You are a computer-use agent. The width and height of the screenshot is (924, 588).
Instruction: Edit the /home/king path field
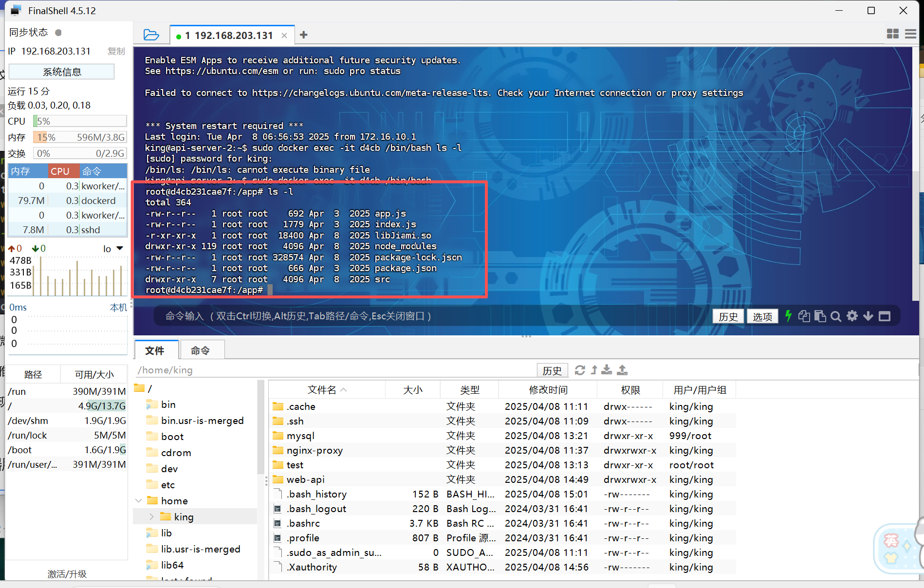(336, 370)
